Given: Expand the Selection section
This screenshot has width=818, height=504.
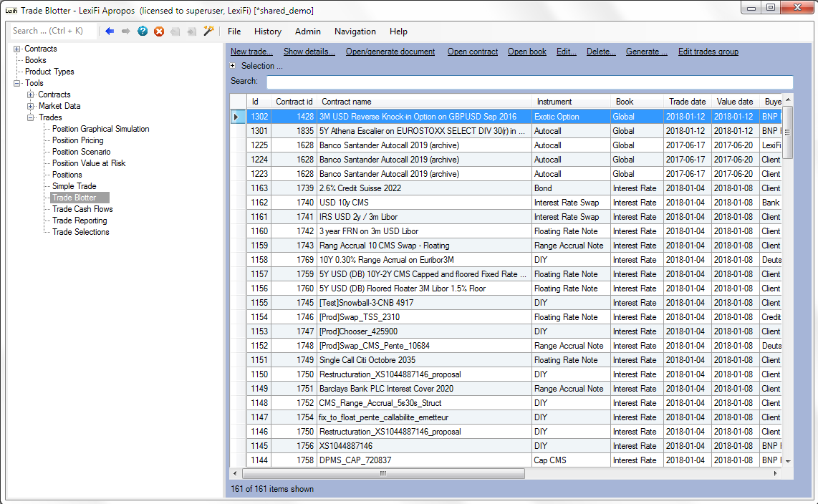Looking at the screenshot, I should 233,66.
